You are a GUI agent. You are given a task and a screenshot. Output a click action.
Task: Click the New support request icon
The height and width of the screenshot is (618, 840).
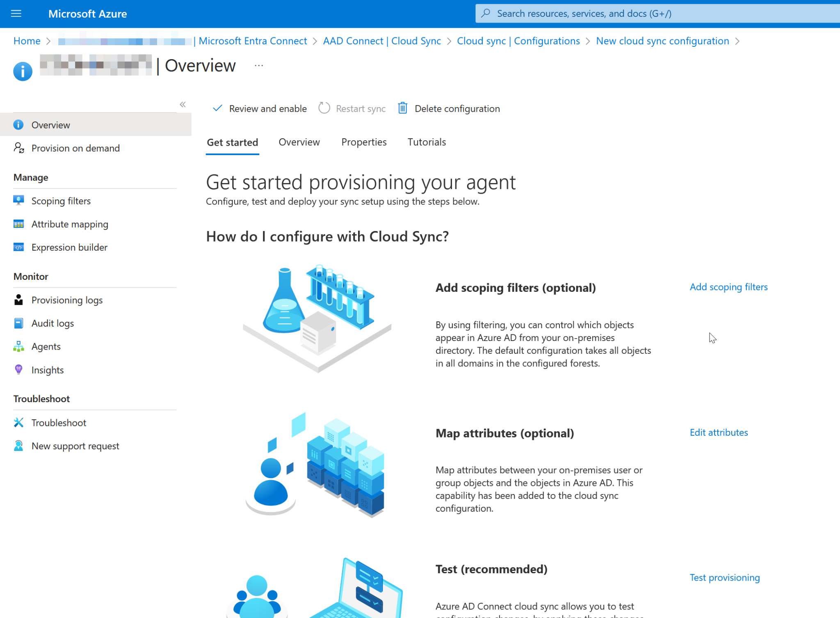(x=18, y=446)
